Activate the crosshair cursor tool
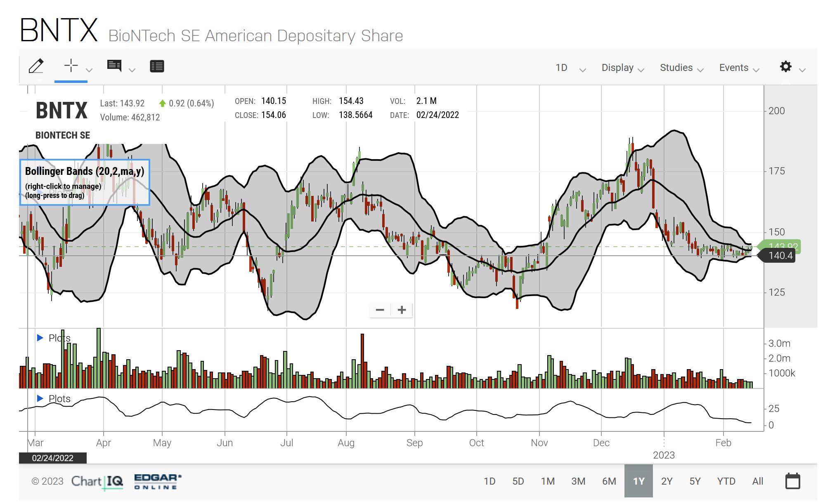 tap(71, 66)
